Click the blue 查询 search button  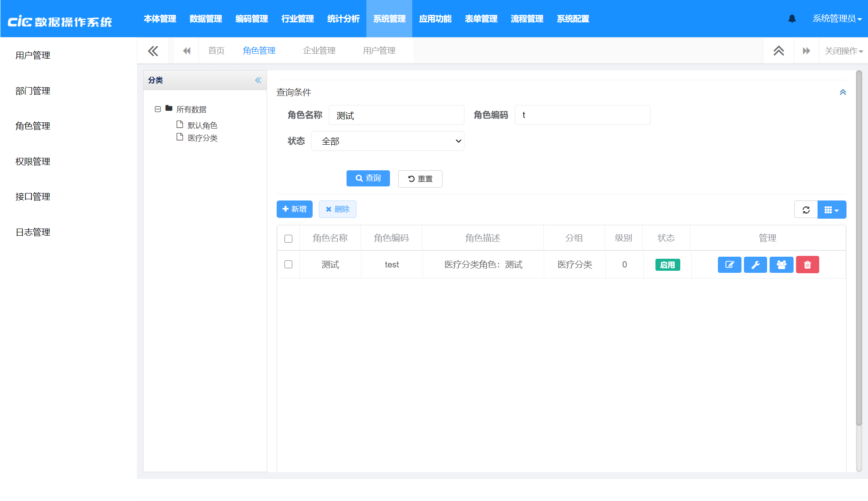tap(368, 178)
